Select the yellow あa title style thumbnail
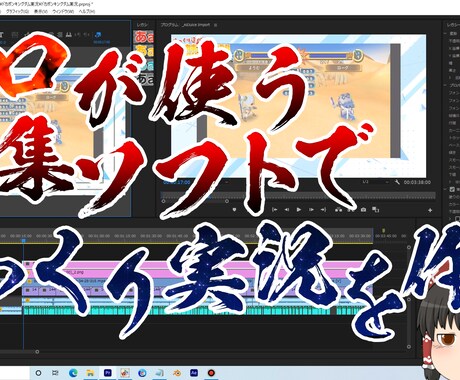 (144, 51)
